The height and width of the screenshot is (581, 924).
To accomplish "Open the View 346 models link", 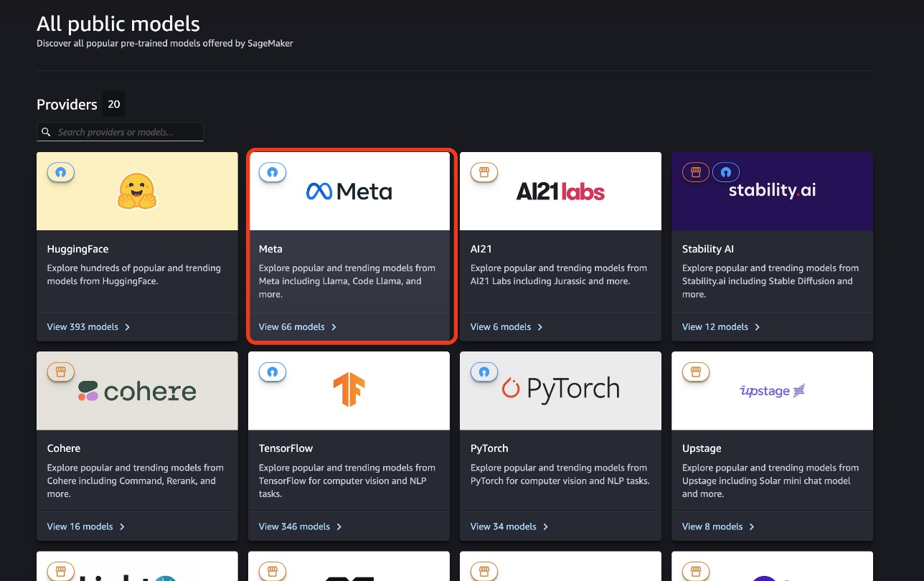I will (301, 526).
